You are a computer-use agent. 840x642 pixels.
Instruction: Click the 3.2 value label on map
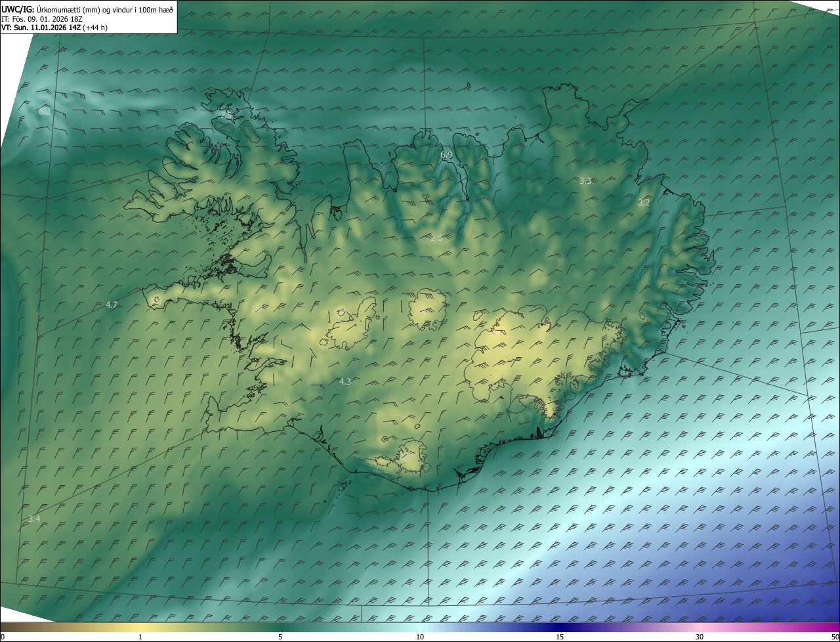pyautogui.click(x=644, y=202)
